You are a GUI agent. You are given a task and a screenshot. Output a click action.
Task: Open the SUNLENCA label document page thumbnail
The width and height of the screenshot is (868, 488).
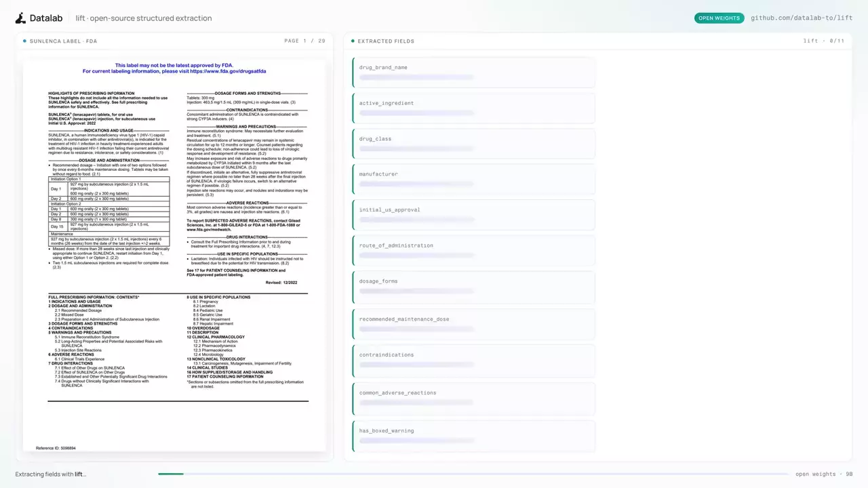click(174, 255)
